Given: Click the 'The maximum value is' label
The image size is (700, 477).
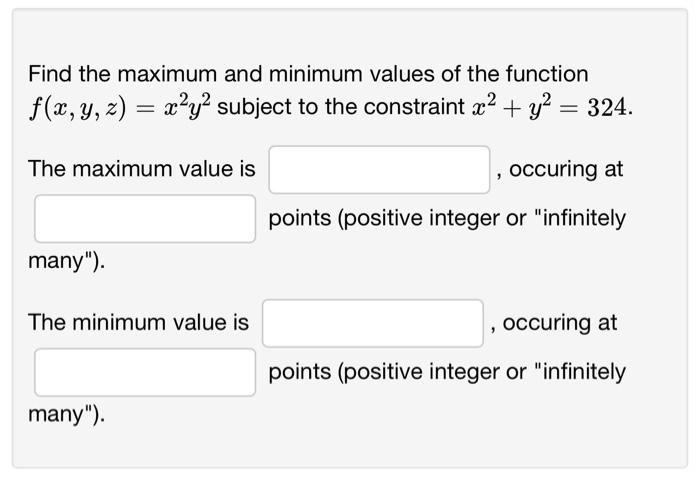Looking at the screenshot, I should point(142,169).
